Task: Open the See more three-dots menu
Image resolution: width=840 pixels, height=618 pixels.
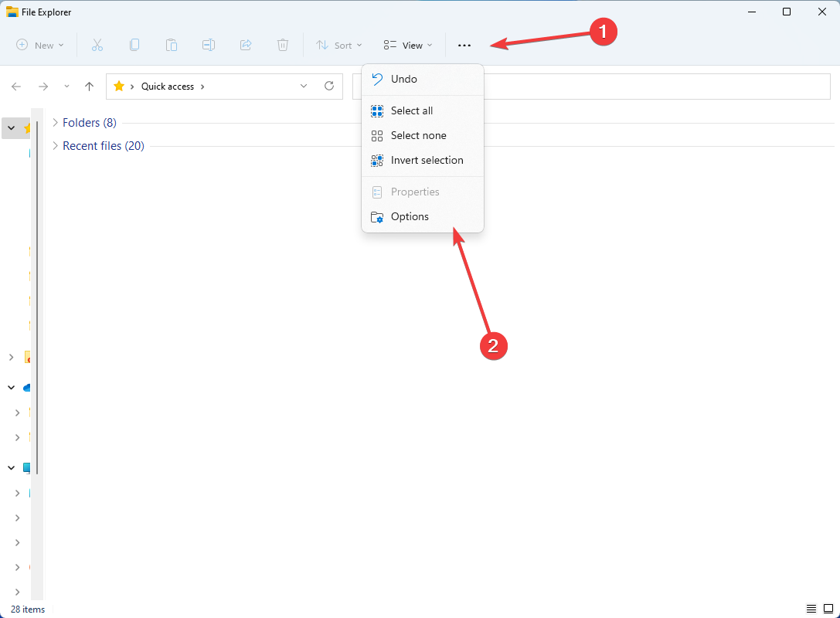Action: pyautogui.click(x=464, y=46)
